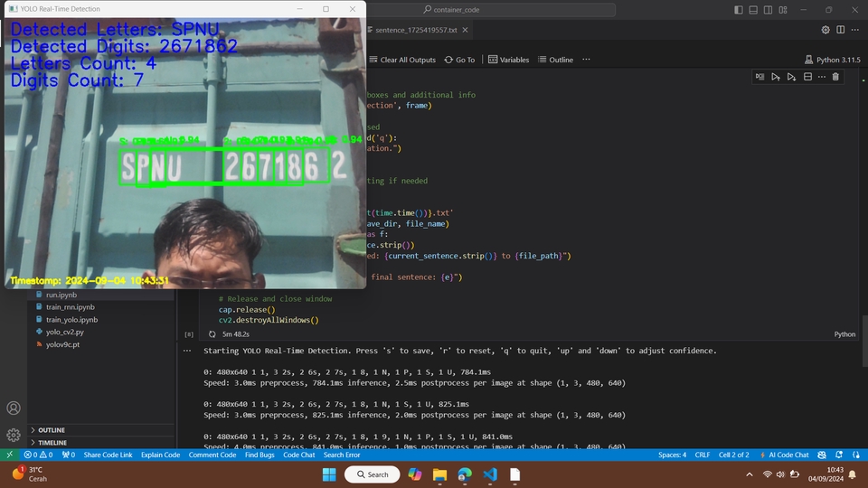Screen dimensions: 868x488
Task: Open Outline from the notebook toolbar
Action: (556, 60)
